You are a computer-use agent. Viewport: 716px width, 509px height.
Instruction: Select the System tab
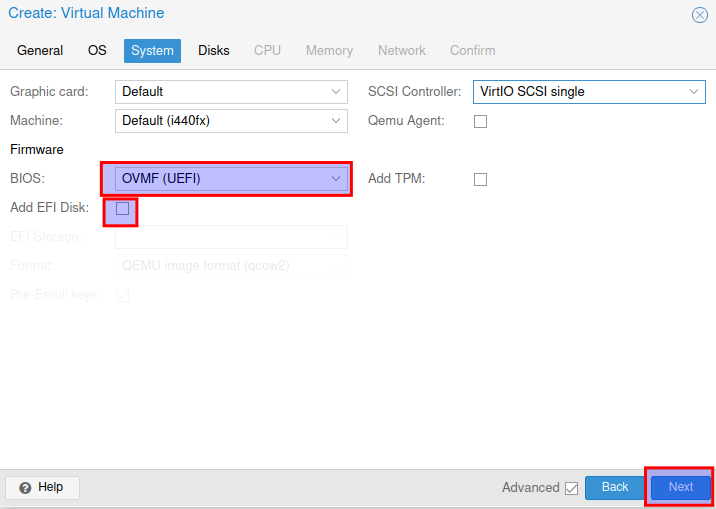click(x=152, y=50)
